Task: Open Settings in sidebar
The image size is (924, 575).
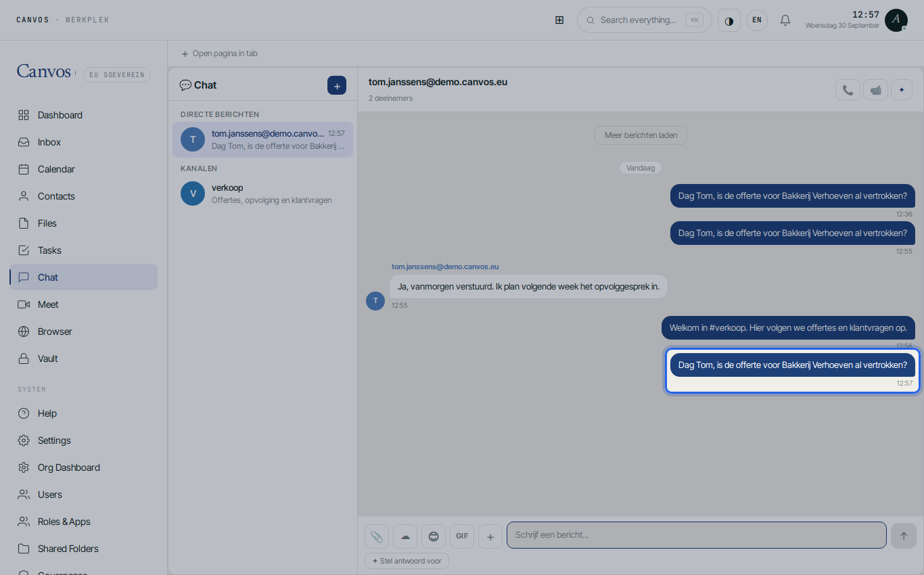Action: pyautogui.click(x=83, y=440)
